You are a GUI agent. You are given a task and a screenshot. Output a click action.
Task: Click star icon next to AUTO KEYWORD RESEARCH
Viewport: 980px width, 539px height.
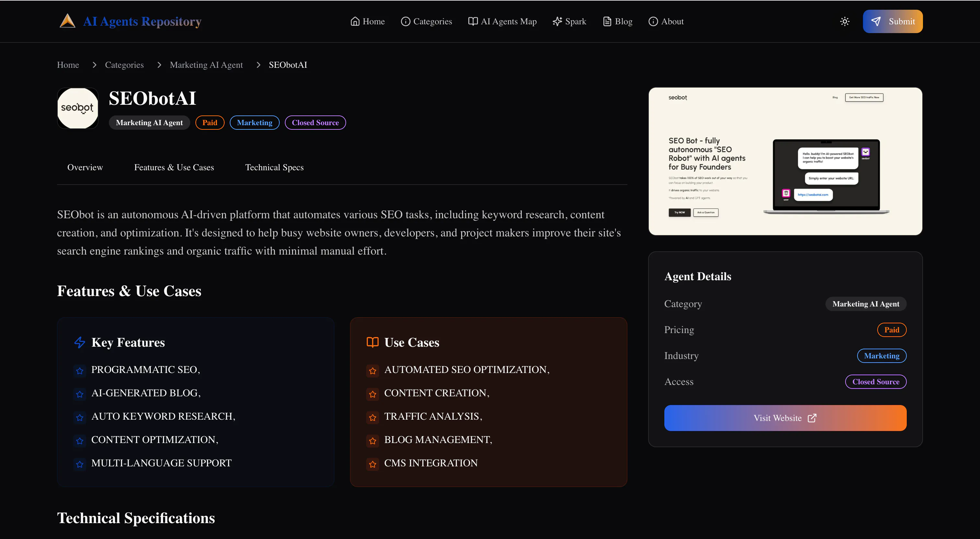point(79,418)
